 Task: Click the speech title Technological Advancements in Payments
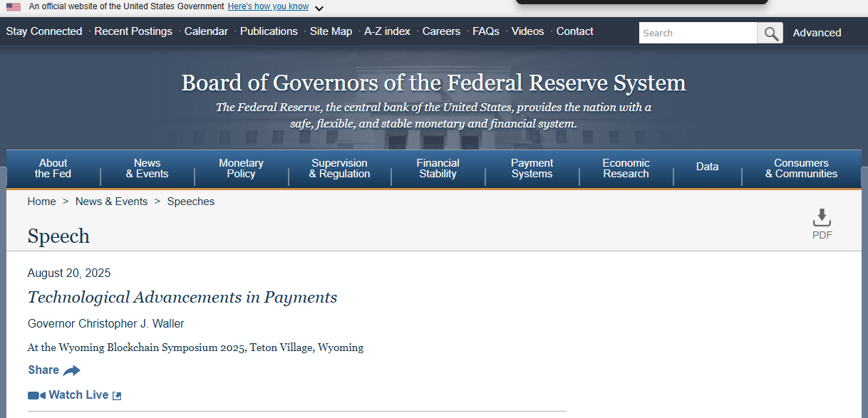pos(182,298)
